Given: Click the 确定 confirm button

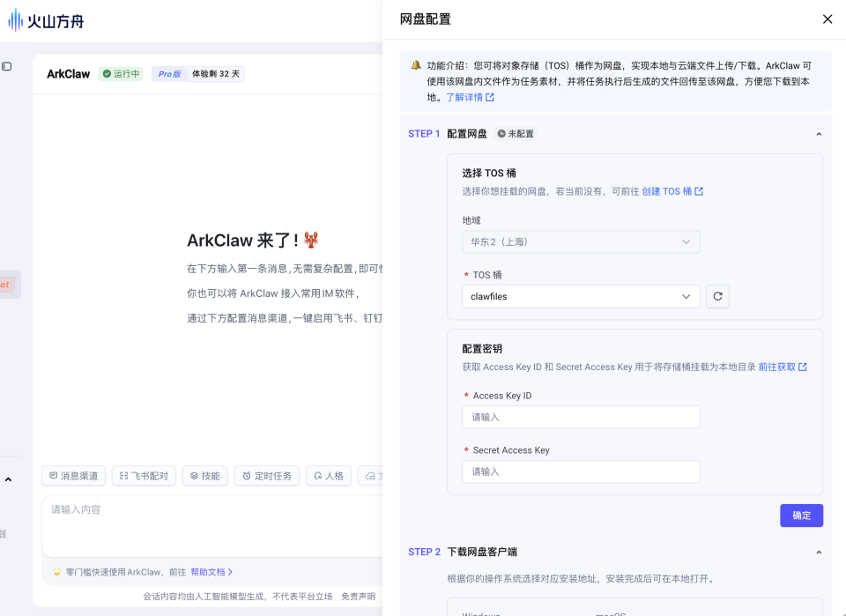Looking at the screenshot, I should pos(801,516).
